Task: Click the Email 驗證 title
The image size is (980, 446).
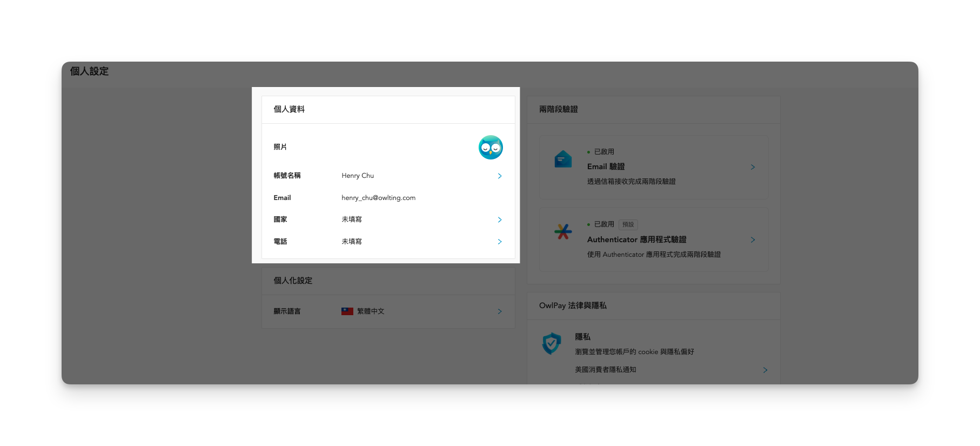Action: pos(606,167)
